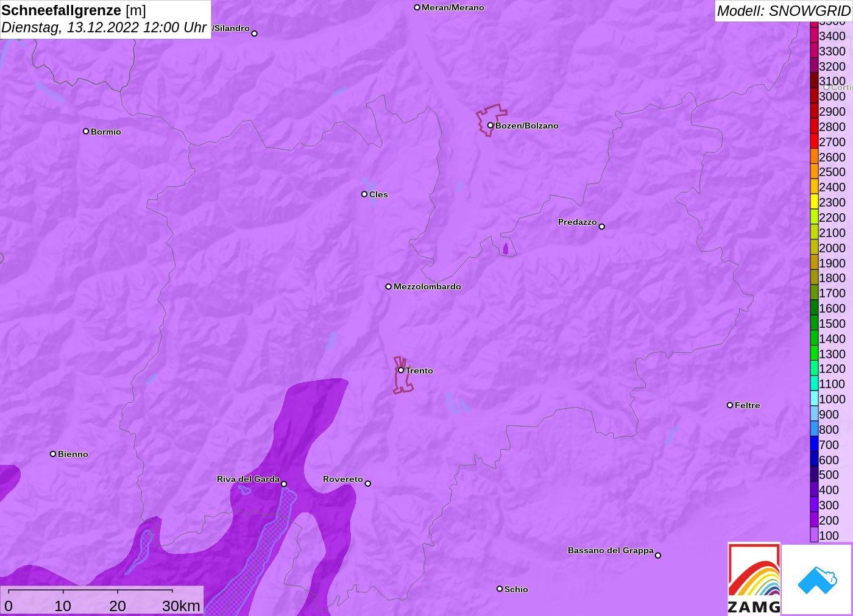Click the date 'Dienstag, 13.12.2022 12:00 Uhr'
Viewport: 853px width, 616px height.
pos(104,27)
